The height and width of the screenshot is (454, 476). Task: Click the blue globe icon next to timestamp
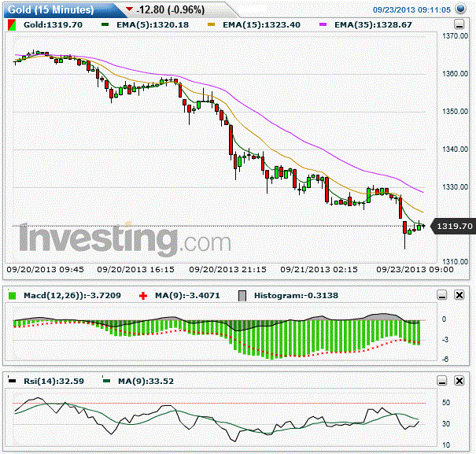pos(460,9)
